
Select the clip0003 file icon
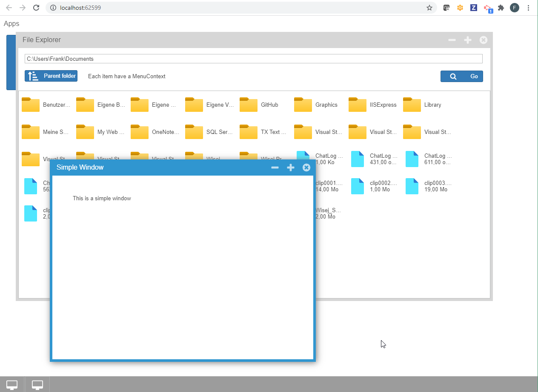[x=412, y=186]
